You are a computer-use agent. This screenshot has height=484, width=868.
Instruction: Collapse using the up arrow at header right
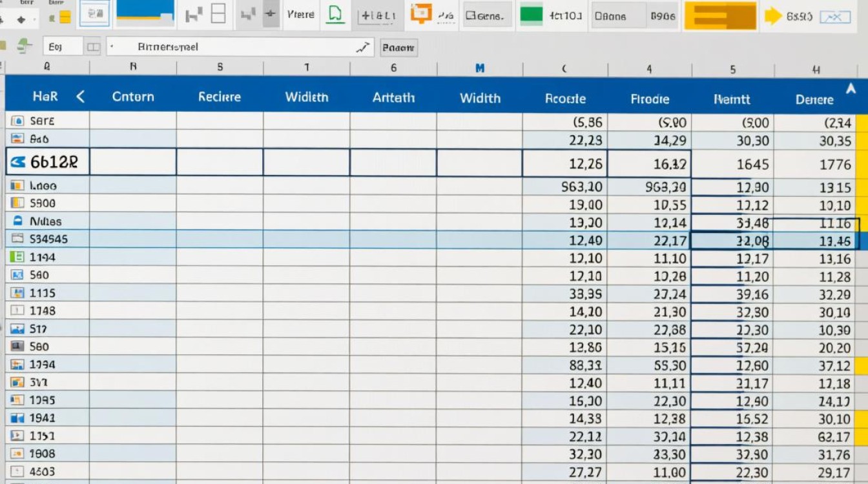pyautogui.click(x=851, y=89)
